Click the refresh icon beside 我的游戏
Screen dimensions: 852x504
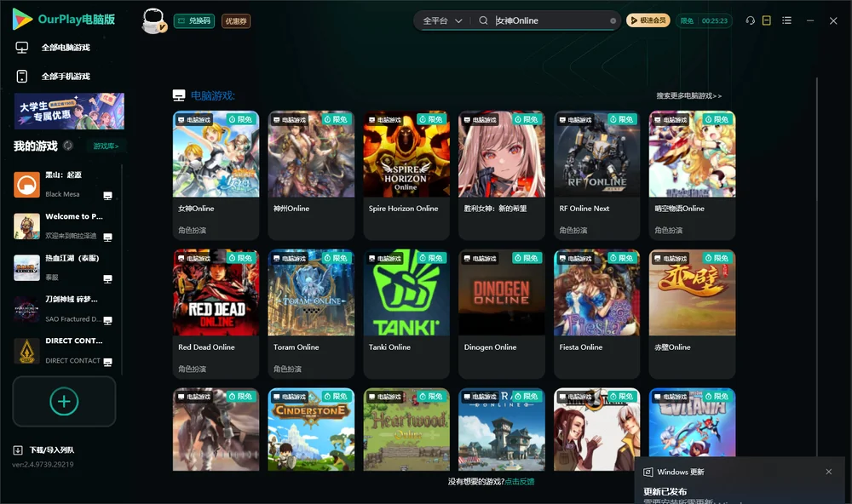[68, 146]
